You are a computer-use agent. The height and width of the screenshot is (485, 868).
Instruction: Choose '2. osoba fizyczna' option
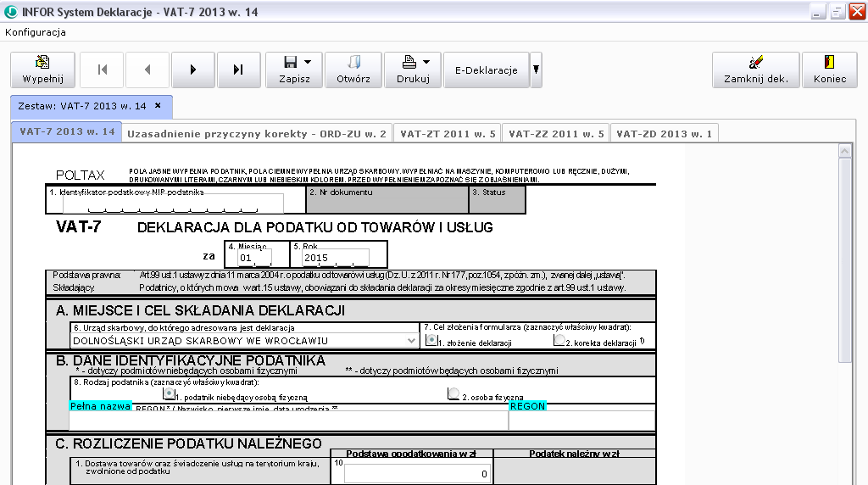pyautogui.click(x=453, y=393)
